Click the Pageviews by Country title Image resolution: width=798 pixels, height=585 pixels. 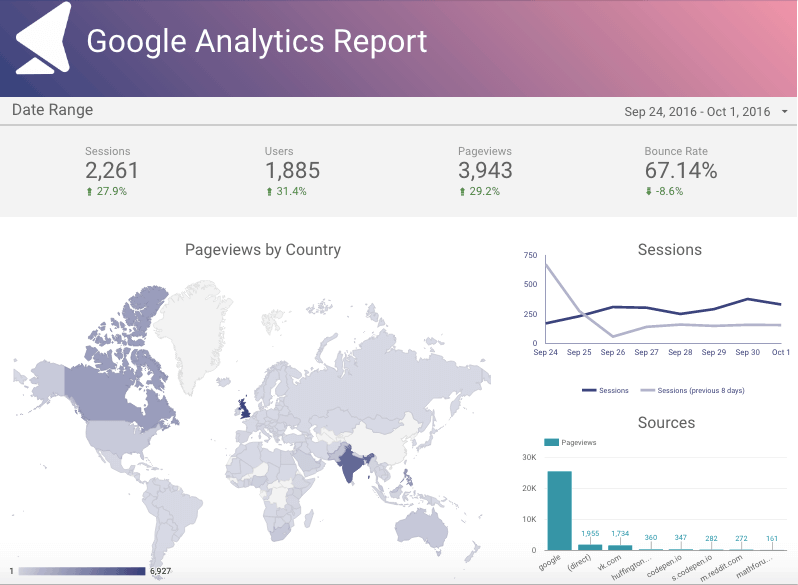point(263,250)
